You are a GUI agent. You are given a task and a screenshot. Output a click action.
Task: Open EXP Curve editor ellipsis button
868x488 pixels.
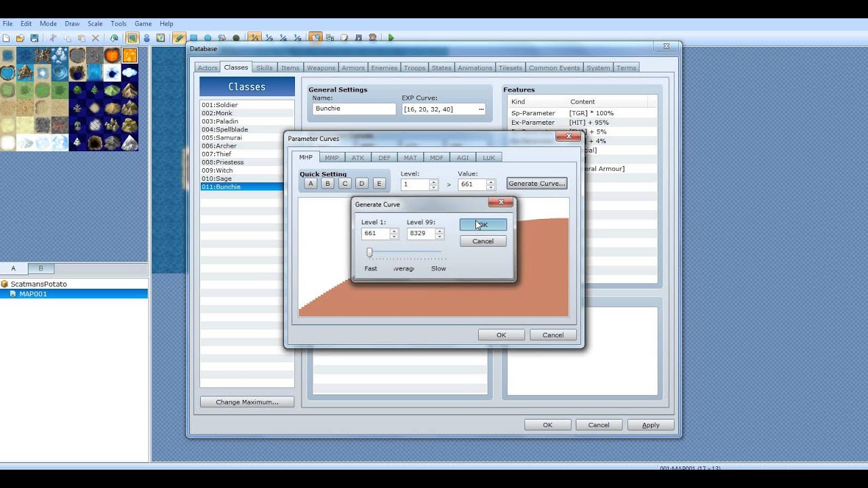(481, 109)
